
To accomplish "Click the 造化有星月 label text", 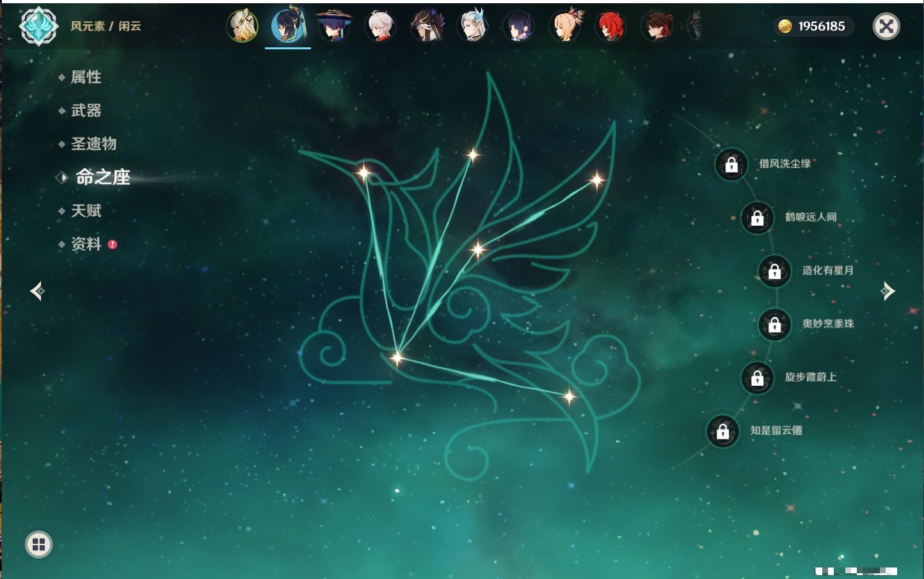I will [828, 271].
